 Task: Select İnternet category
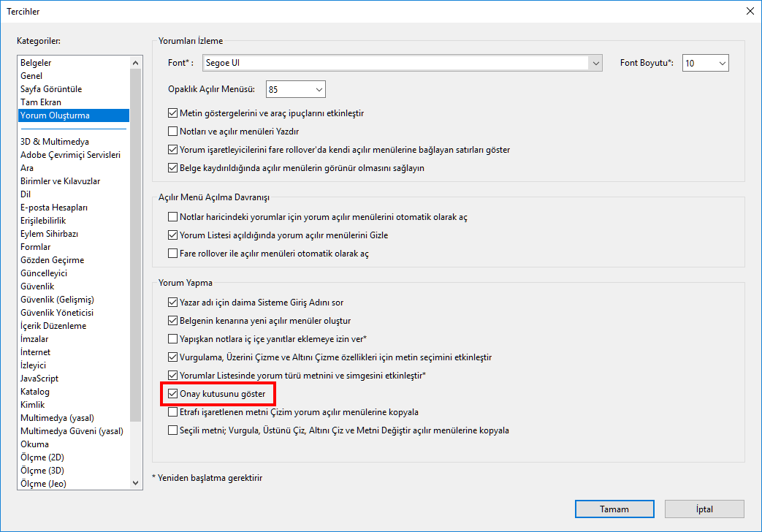click(74, 351)
